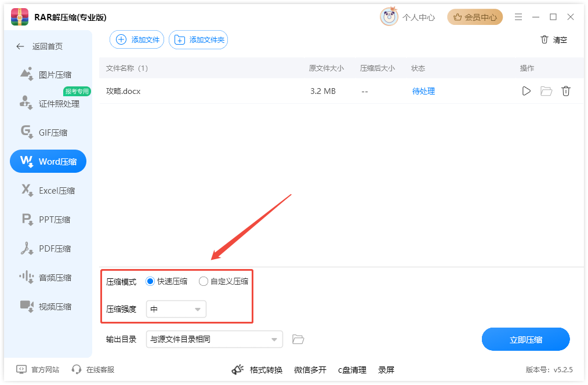Open the 微信多开 tool link
This screenshot has width=588, height=385.
[x=310, y=370]
